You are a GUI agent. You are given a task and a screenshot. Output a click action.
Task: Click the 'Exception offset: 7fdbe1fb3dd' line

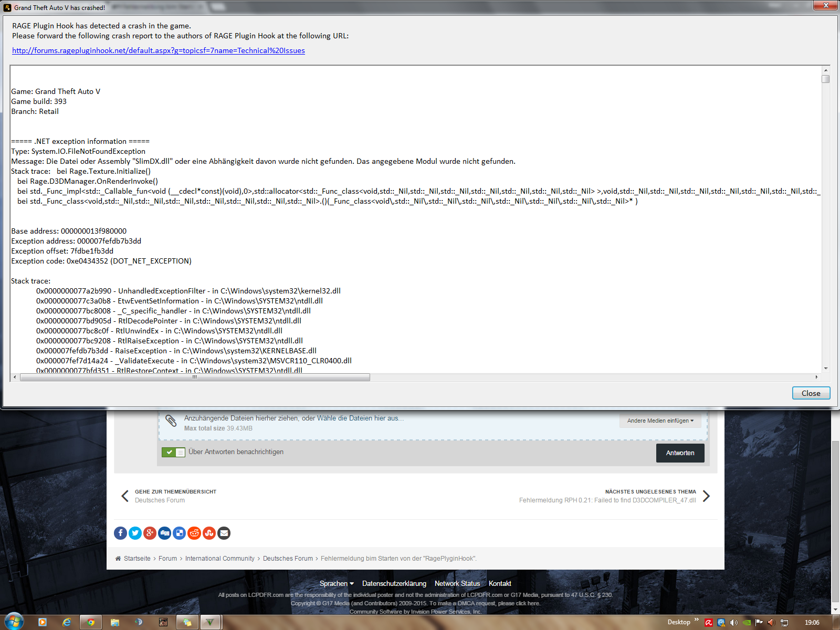pos(62,251)
